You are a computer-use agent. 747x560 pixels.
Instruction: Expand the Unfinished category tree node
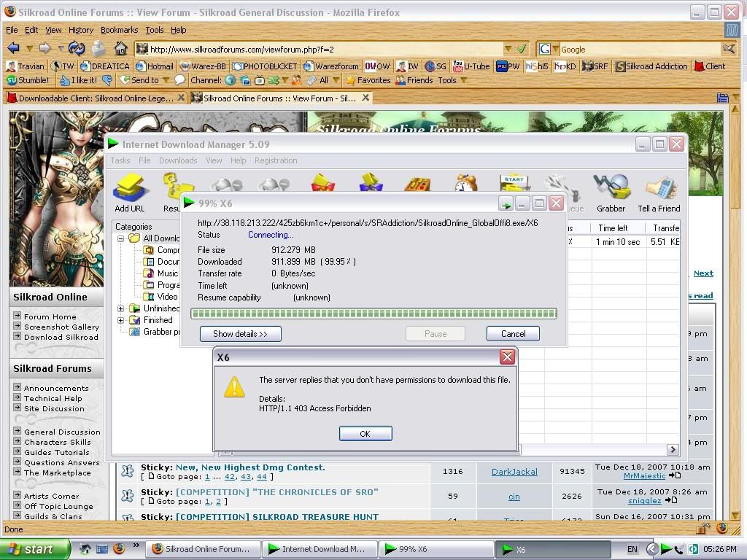pos(121,308)
